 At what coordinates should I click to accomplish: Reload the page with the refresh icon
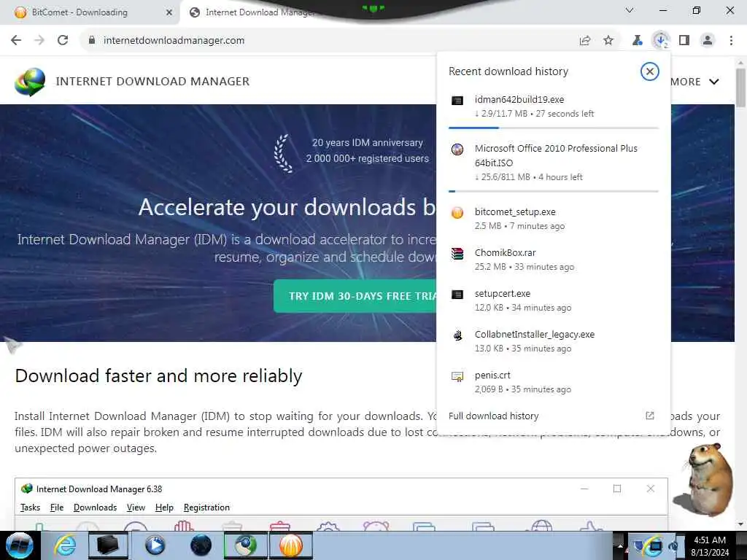pos(63,41)
